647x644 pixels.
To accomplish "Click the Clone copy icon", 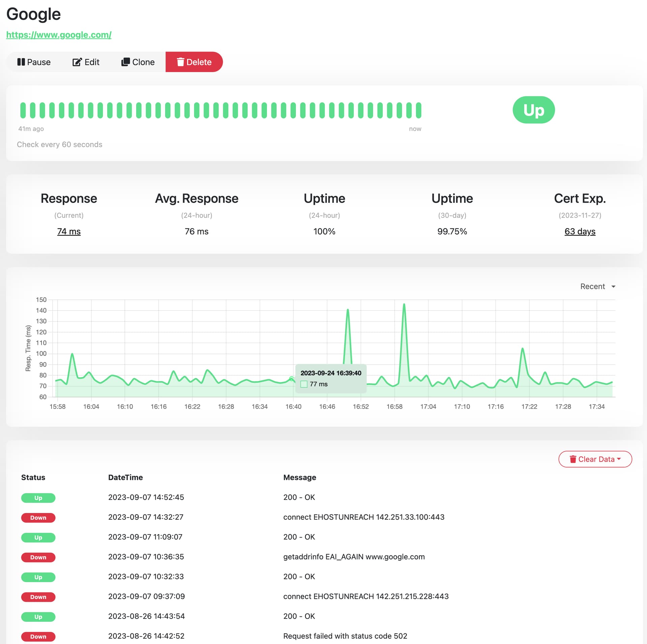I will pos(126,62).
